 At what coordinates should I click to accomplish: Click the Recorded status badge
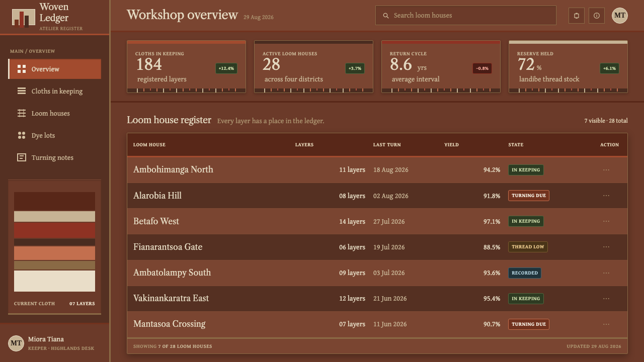(525, 273)
